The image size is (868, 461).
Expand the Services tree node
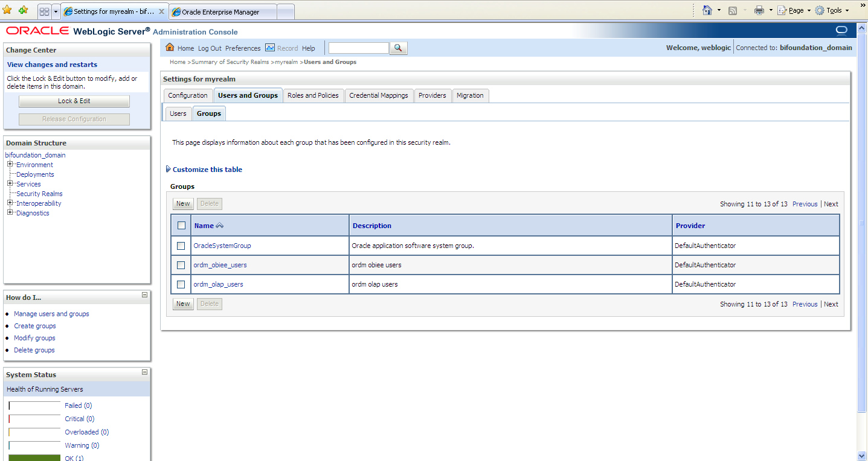click(10, 183)
